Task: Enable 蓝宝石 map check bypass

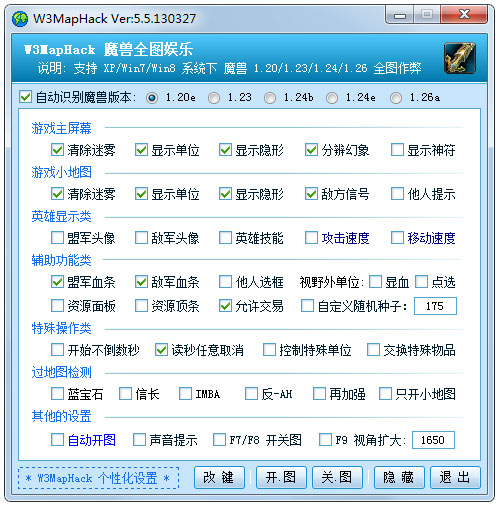Action: (57, 394)
